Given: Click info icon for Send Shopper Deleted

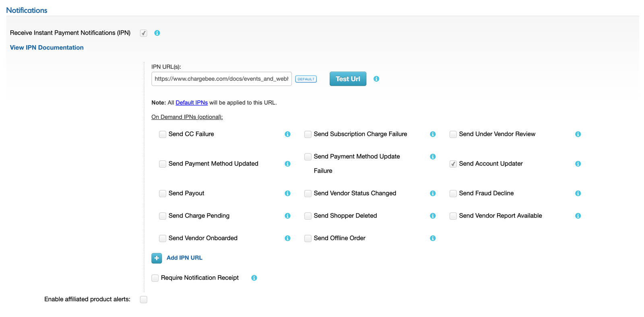Looking at the screenshot, I should coord(433,216).
